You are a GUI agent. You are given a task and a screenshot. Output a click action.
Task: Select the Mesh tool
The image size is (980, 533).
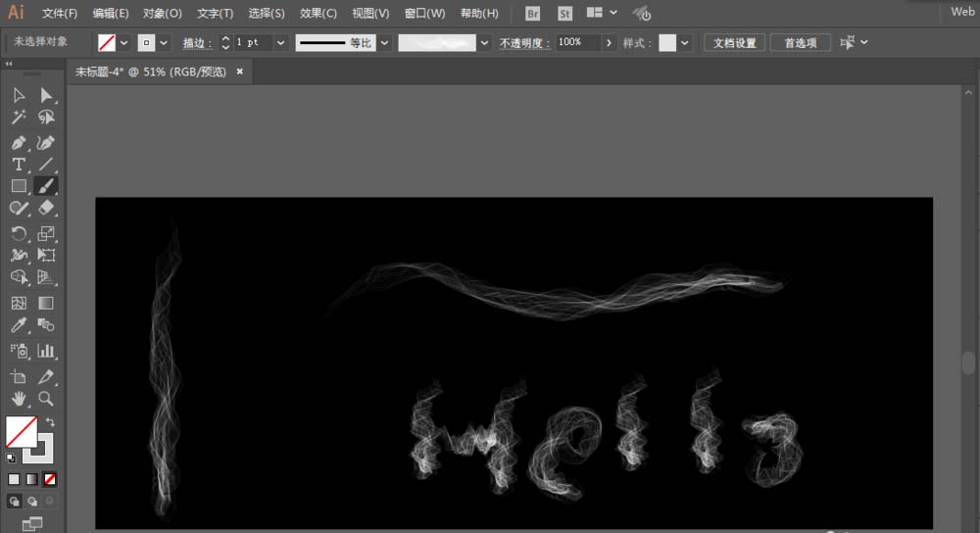pyautogui.click(x=19, y=303)
